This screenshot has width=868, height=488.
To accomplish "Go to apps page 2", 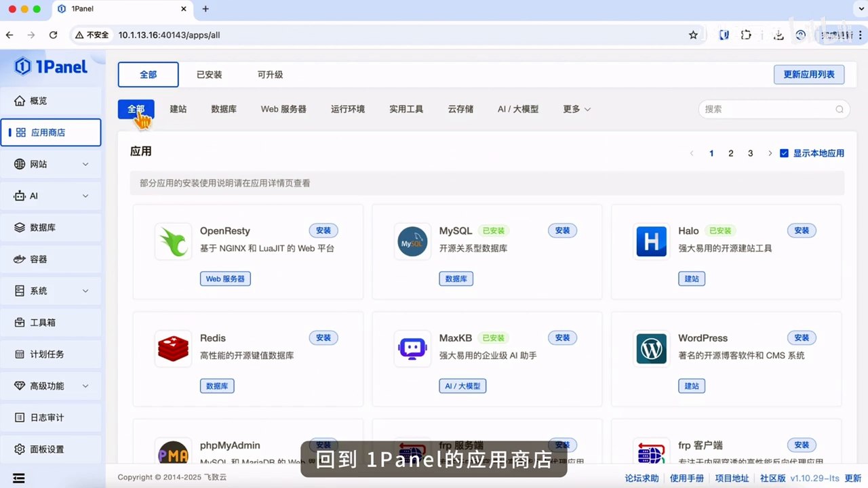I will (x=731, y=153).
